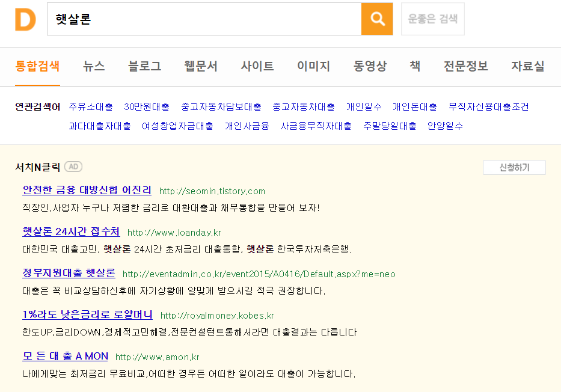The height and width of the screenshot is (392, 561).
Task: Click related search 개인일수
Action: pyautogui.click(x=364, y=106)
